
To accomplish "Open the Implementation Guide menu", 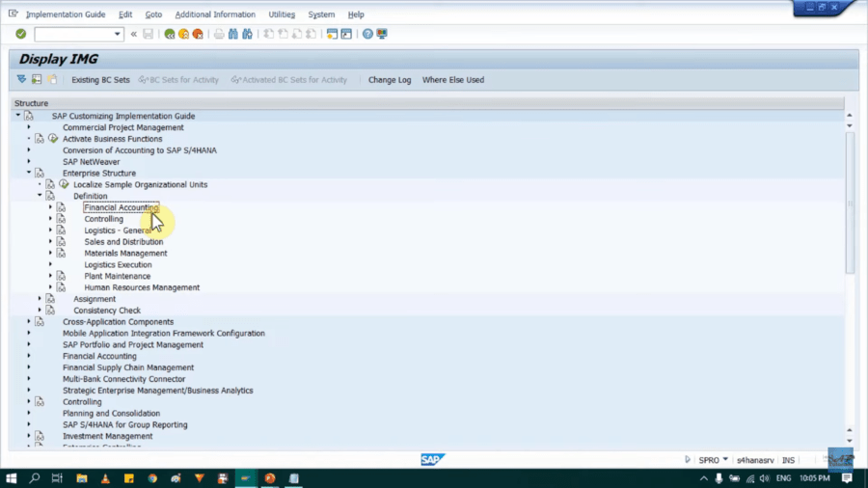I will [66, 14].
